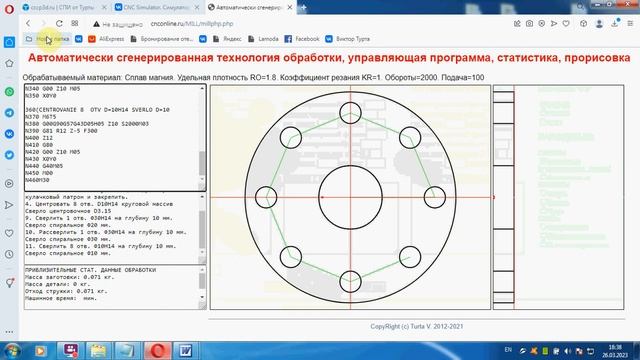Image resolution: width=640 pixels, height=360 pixels.
Task: Open the new tab plus button
Action: coord(303,7)
